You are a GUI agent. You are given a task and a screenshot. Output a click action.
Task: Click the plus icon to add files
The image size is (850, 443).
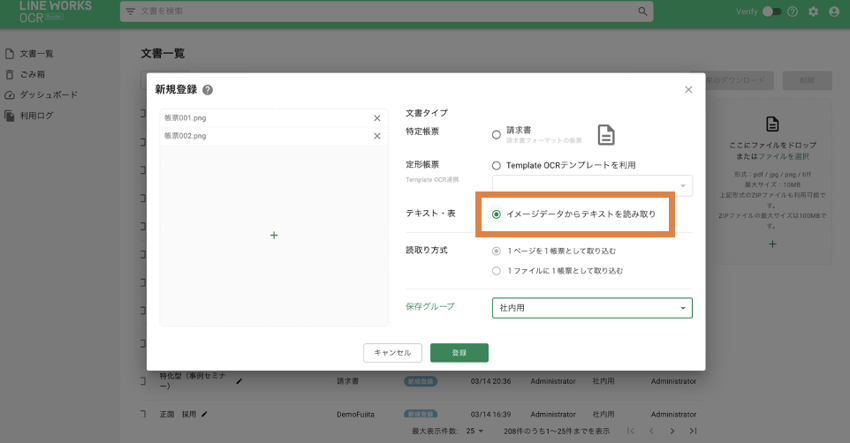(x=274, y=235)
